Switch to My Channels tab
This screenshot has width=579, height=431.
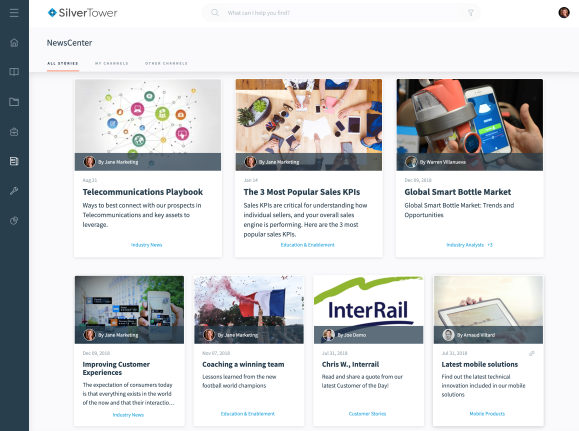pos(112,64)
